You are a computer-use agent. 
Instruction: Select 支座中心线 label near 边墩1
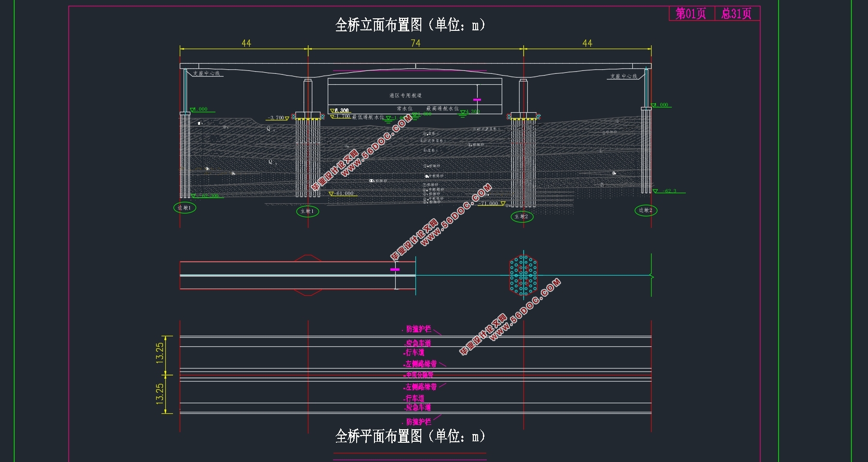tap(206, 73)
